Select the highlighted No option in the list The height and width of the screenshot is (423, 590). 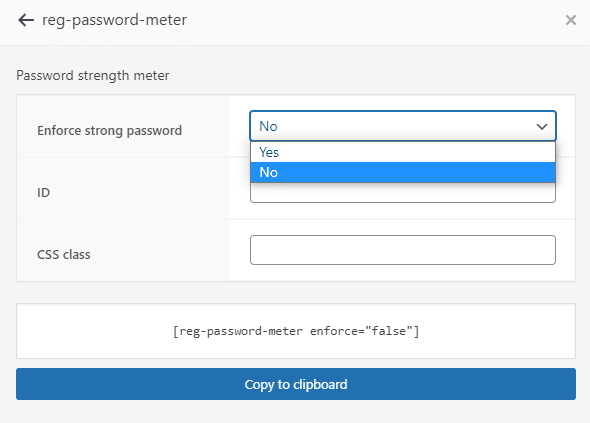point(403,172)
